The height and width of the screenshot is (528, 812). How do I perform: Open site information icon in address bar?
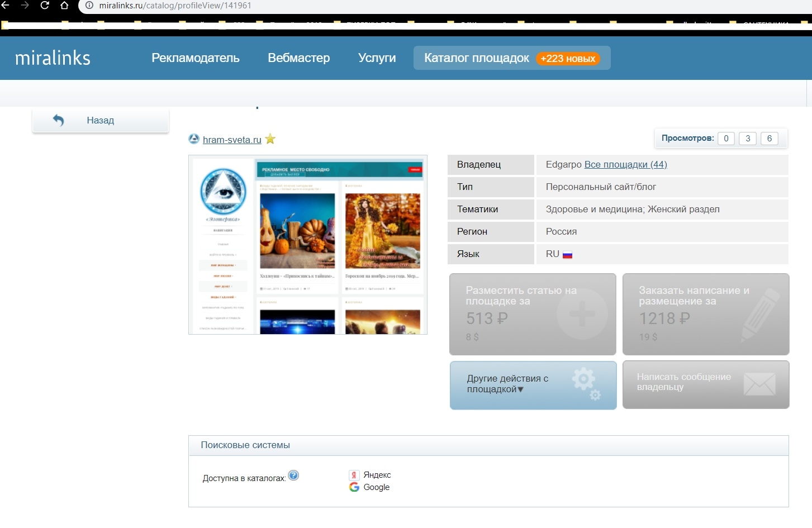(x=89, y=6)
